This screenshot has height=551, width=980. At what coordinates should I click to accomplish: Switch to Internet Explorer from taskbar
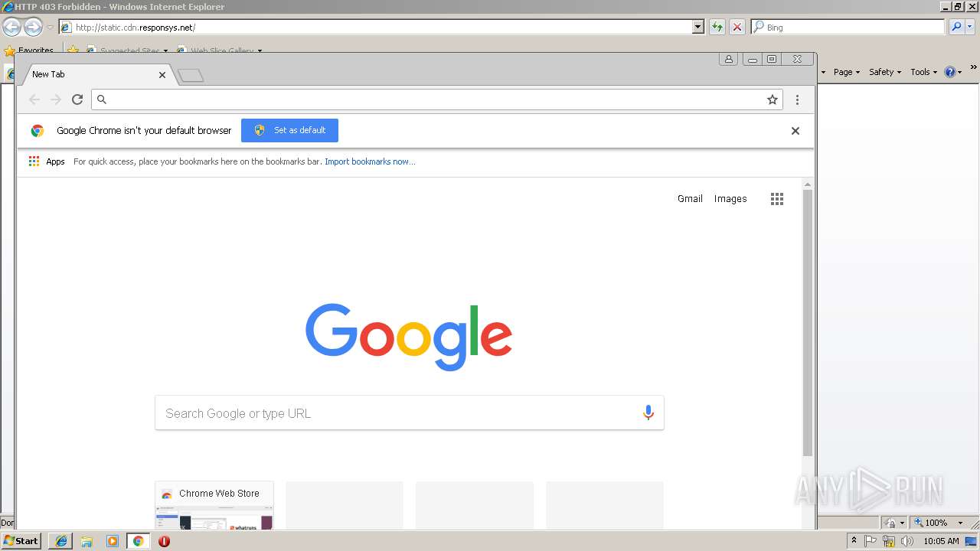point(61,541)
